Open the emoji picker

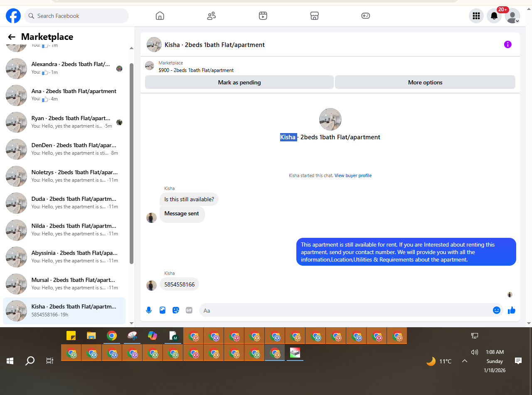pyautogui.click(x=496, y=310)
